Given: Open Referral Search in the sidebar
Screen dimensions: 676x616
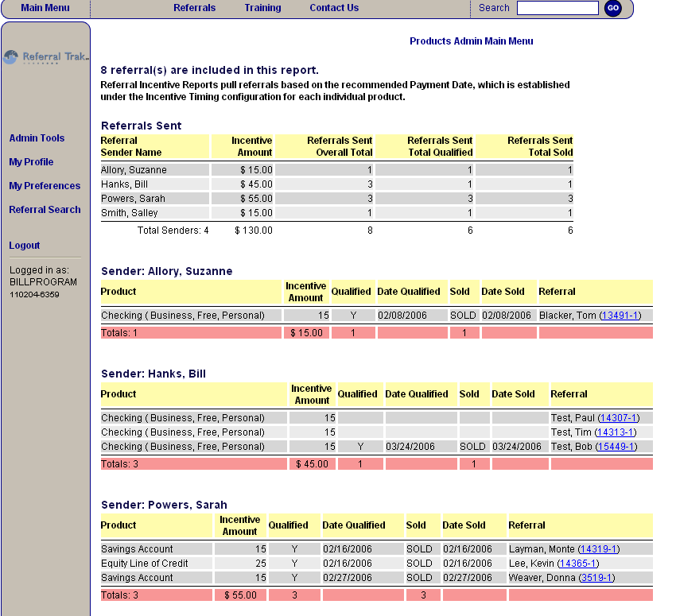Looking at the screenshot, I should pos(45,209).
